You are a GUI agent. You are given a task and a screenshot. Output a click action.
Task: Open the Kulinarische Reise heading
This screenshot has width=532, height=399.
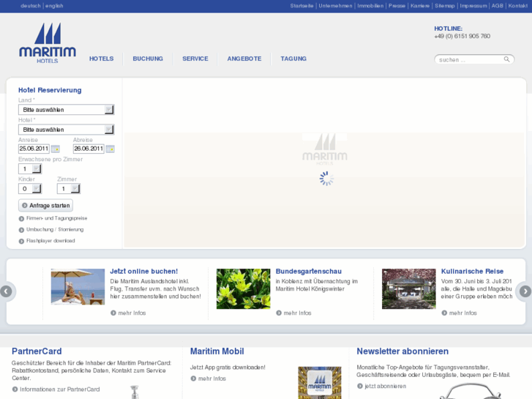[x=472, y=272]
